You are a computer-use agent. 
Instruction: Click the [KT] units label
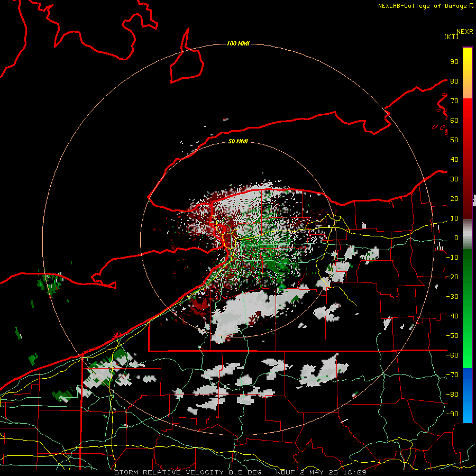[x=451, y=36]
